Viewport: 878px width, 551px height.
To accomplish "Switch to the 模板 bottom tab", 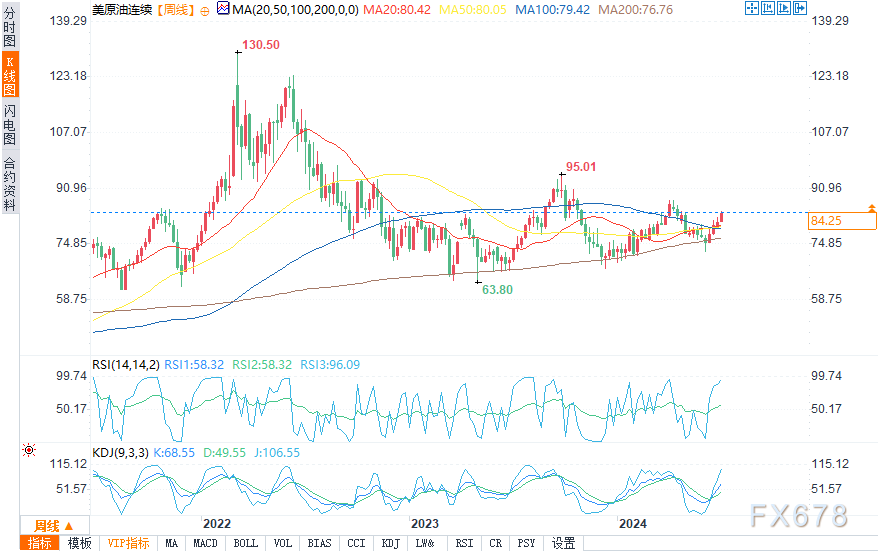I will coord(80,543).
